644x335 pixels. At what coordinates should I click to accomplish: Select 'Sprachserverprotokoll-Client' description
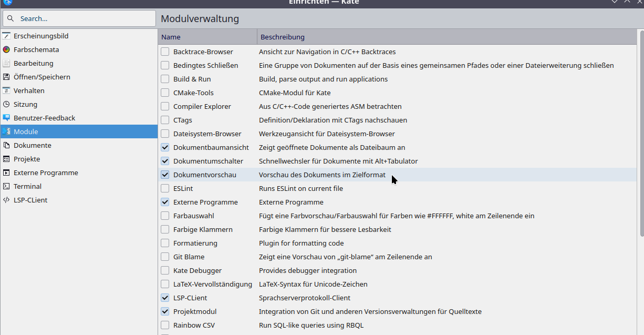tap(305, 298)
